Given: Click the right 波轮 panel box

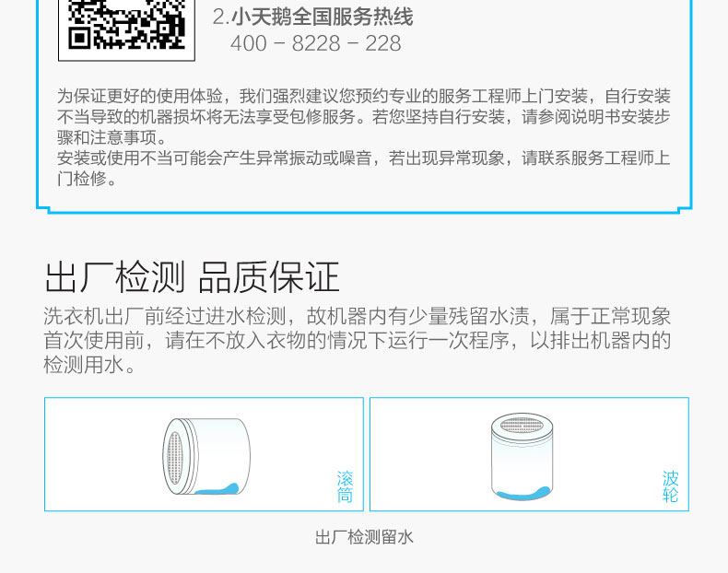Looking at the screenshot, I should [529, 454].
